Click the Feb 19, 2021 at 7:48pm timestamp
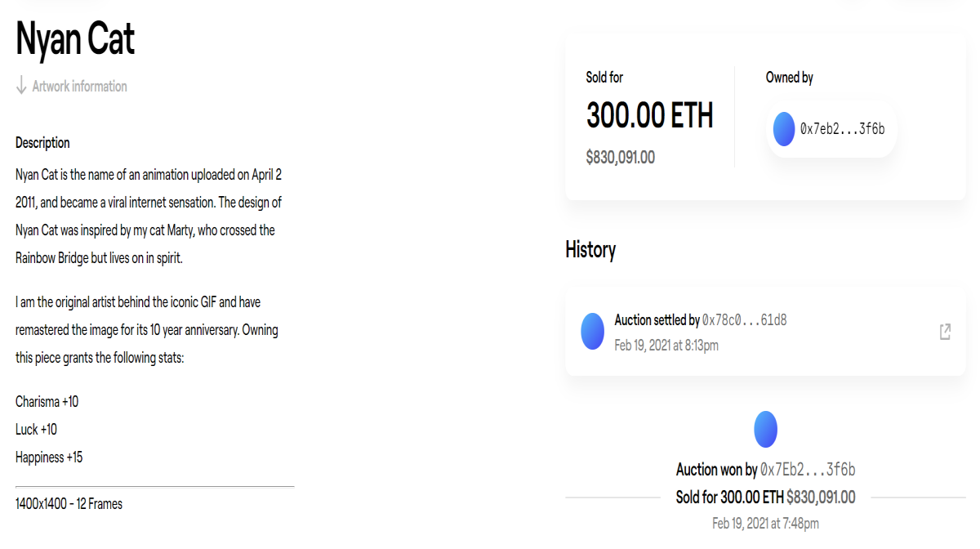980x549 pixels. (x=765, y=523)
